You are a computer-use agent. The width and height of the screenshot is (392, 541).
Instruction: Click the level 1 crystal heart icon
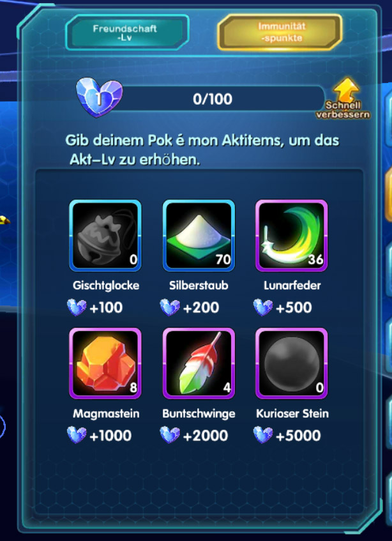point(100,98)
